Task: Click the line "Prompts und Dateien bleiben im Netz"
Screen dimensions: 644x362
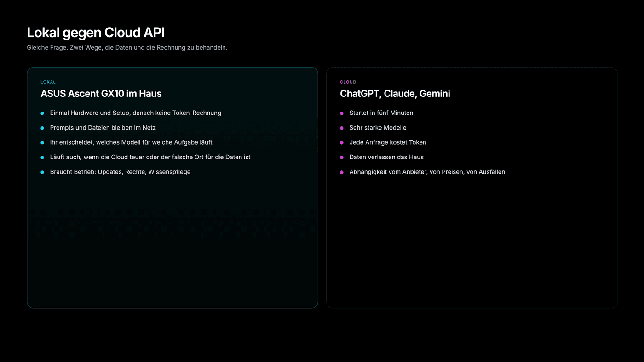Action: (x=103, y=128)
